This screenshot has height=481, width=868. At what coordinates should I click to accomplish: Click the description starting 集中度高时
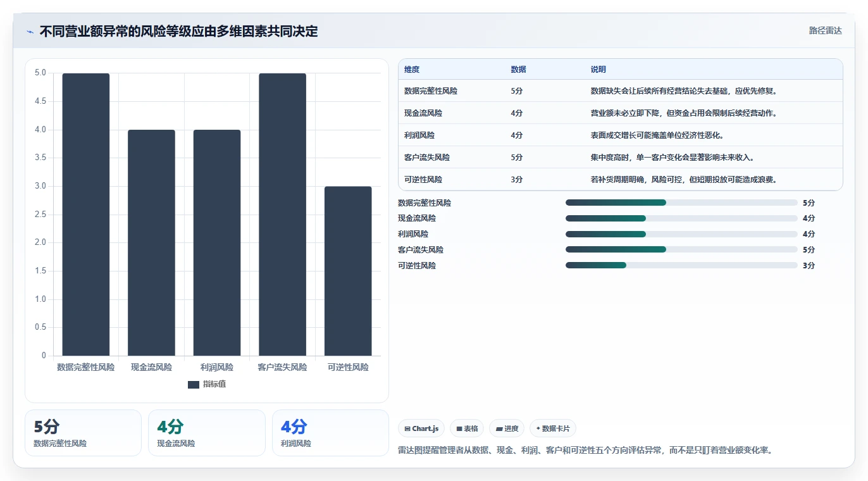(673, 158)
